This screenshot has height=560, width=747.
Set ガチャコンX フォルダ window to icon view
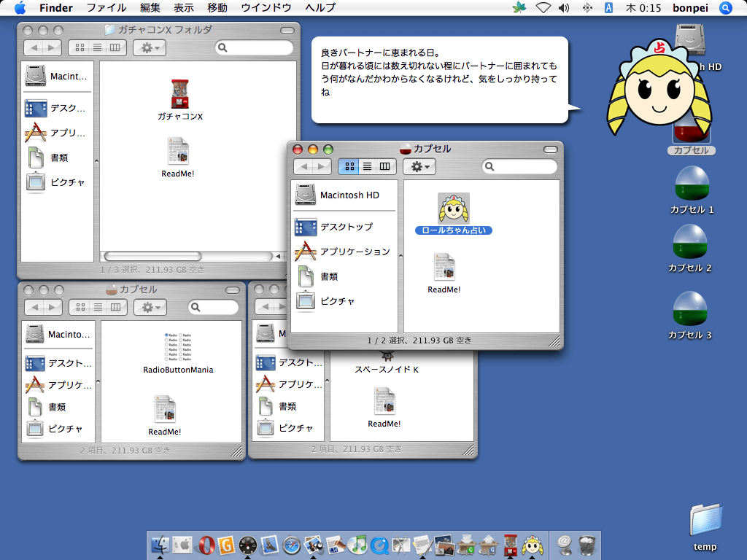click(80, 47)
